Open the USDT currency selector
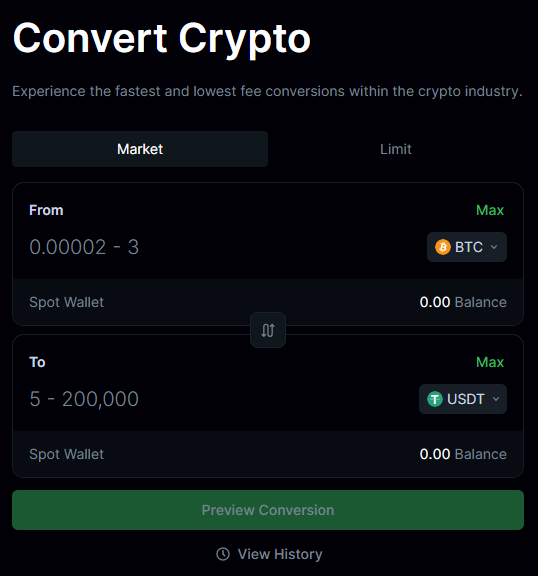The width and height of the screenshot is (538, 576). (x=463, y=399)
